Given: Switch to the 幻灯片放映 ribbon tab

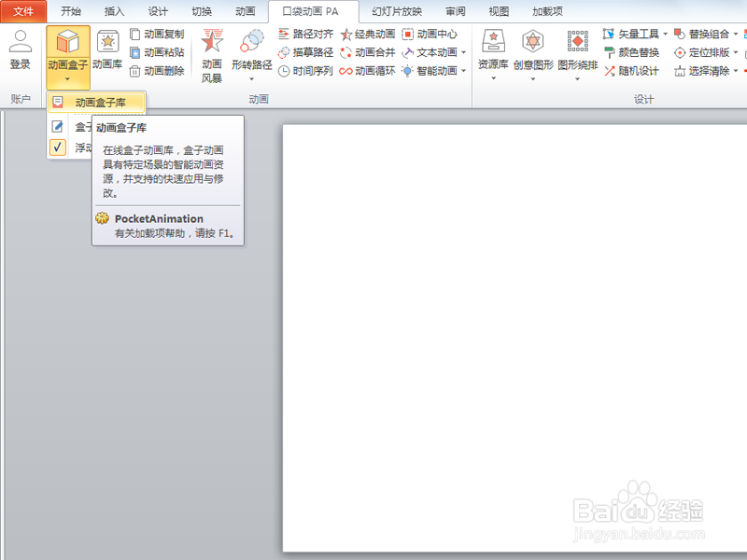Looking at the screenshot, I should (x=396, y=11).
